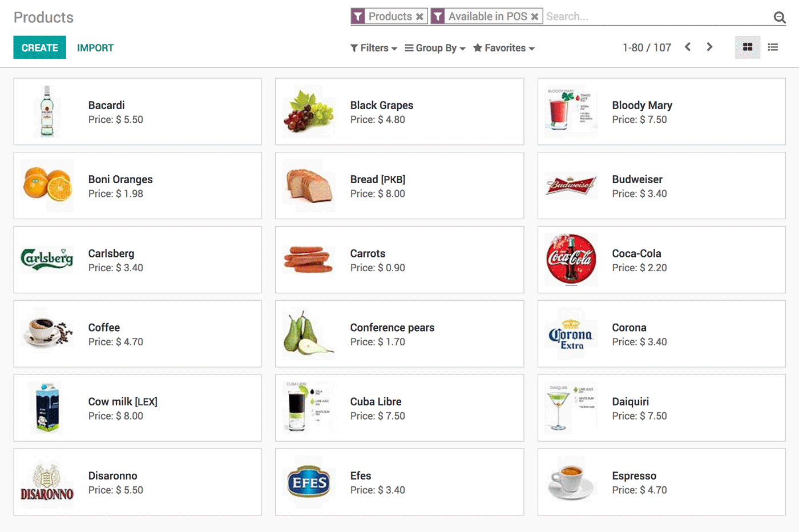This screenshot has width=799, height=532.
Task: Open the Filters dropdown
Action: tap(374, 48)
